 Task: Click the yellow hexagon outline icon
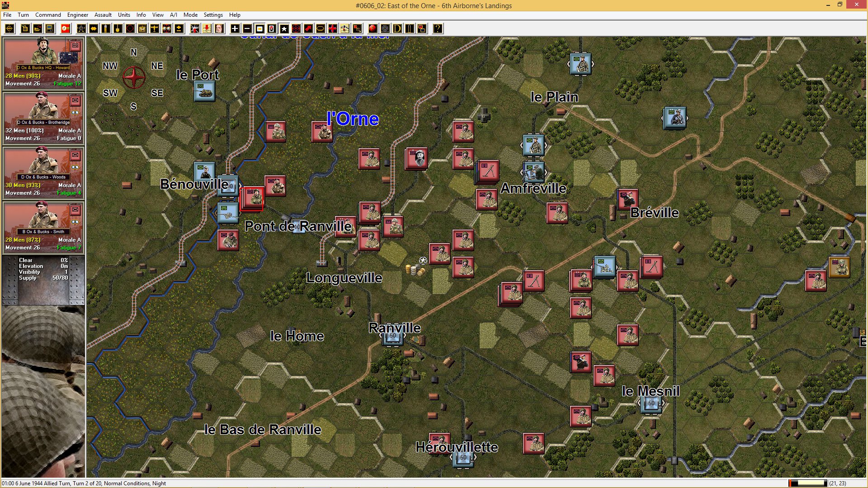[320, 28]
